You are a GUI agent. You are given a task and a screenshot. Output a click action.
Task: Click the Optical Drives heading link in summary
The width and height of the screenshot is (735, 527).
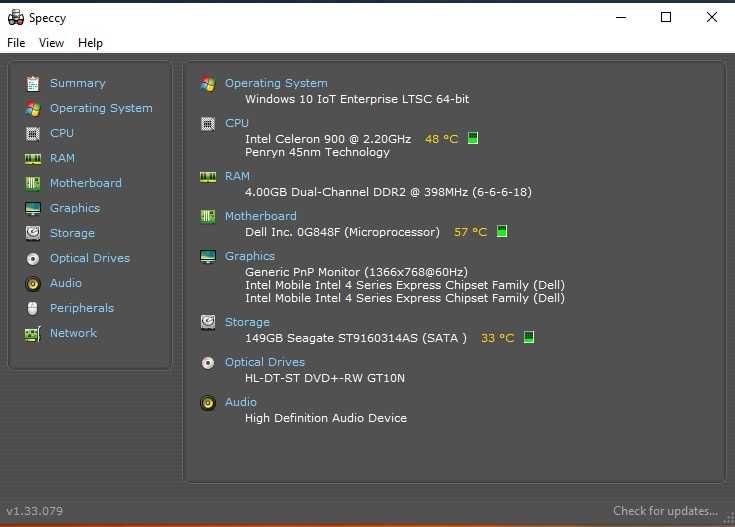point(265,362)
